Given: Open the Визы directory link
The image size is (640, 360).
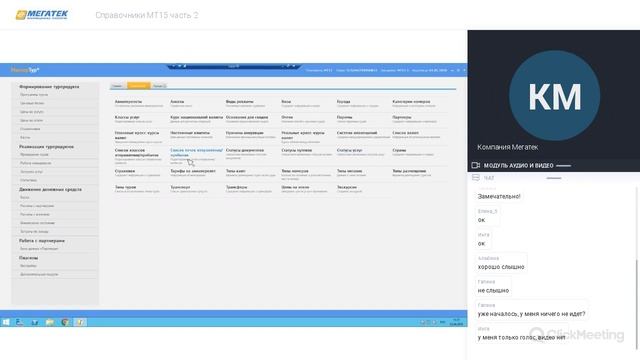Looking at the screenshot, I should [x=286, y=102].
